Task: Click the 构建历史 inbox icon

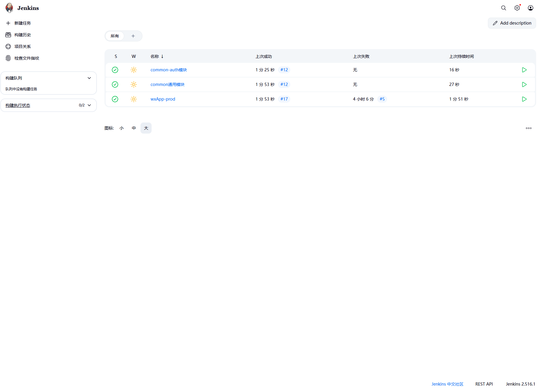Action: [x=8, y=35]
